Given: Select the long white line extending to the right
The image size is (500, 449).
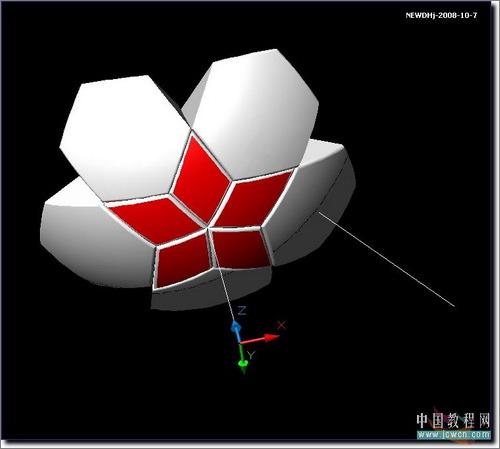Looking at the screenshot, I should pos(386,259).
